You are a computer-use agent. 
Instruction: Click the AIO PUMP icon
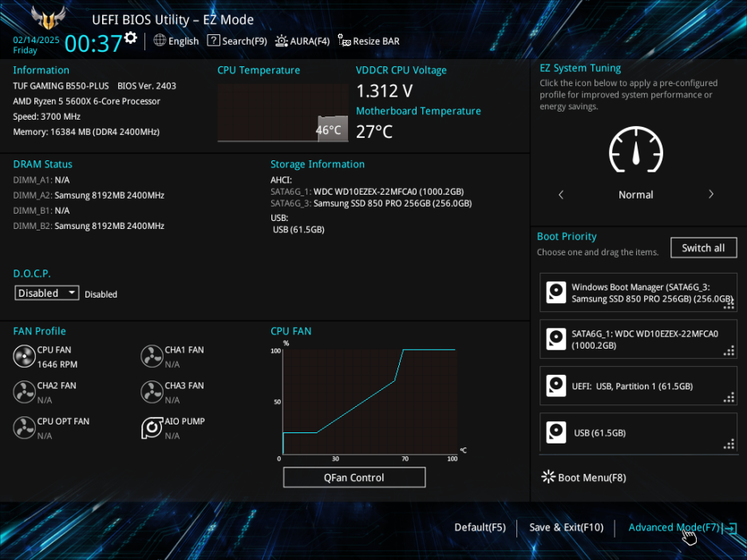pyautogui.click(x=152, y=428)
